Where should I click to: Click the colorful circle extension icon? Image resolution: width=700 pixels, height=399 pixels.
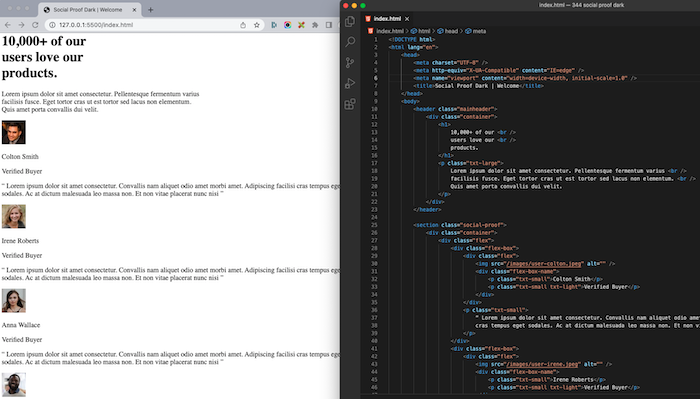(288, 25)
